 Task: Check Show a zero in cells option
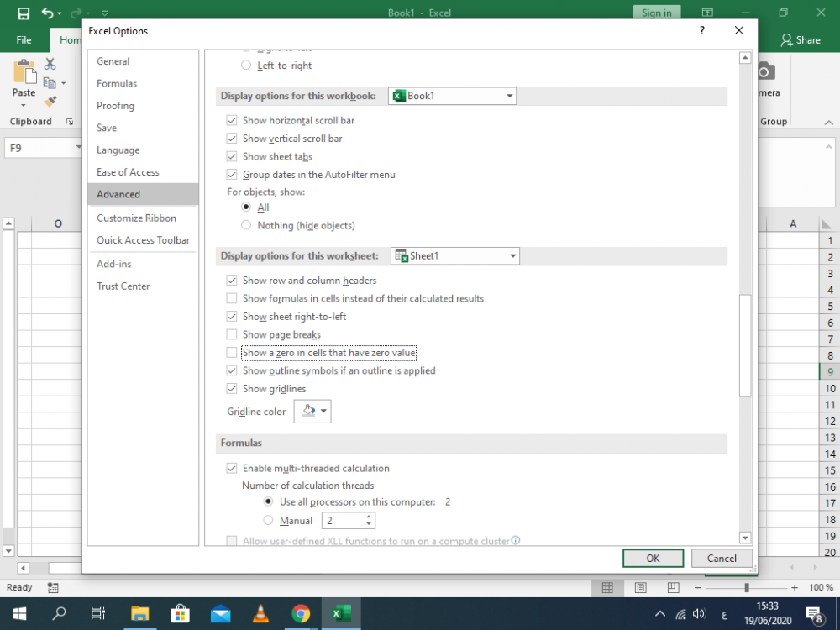(232, 353)
